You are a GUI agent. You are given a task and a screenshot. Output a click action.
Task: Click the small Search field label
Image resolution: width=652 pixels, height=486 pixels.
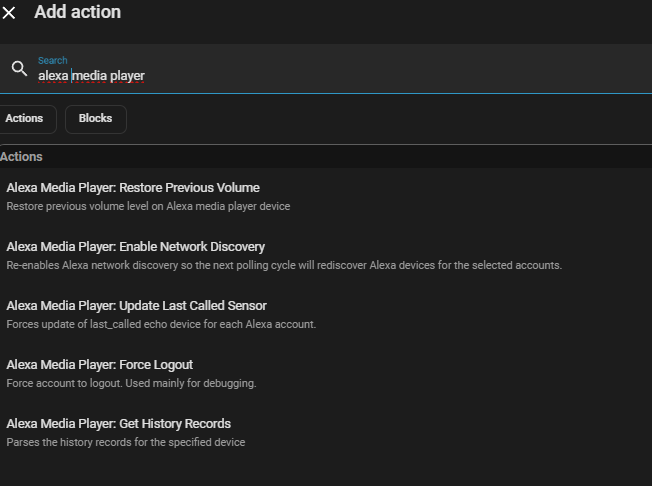[x=53, y=61]
